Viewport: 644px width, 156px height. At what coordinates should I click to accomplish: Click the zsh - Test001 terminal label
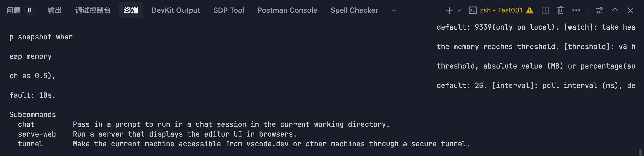click(x=501, y=10)
